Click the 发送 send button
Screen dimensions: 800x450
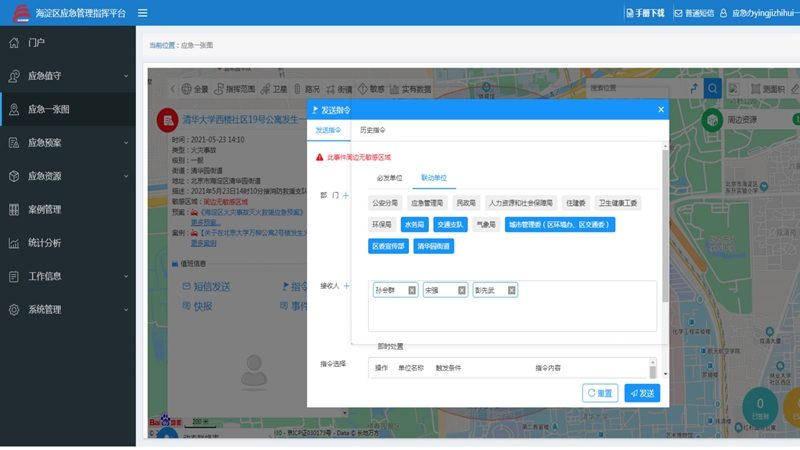pos(642,393)
